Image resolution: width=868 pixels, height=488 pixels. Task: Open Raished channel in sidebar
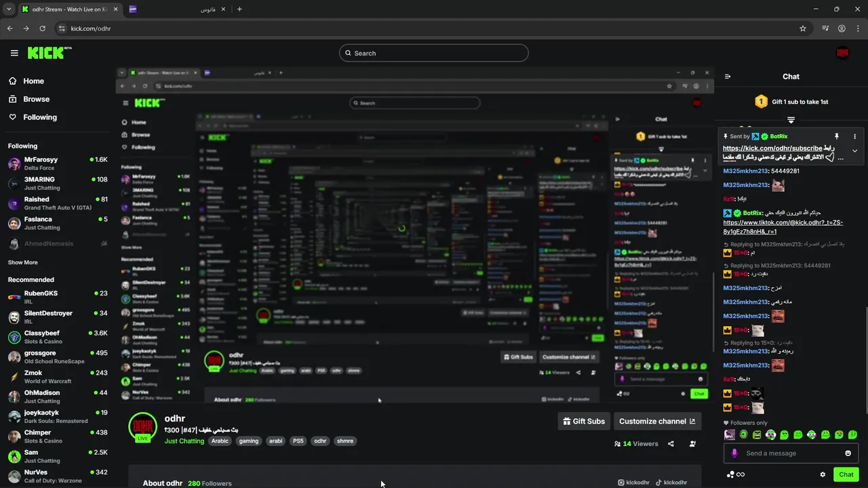tap(58, 203)
